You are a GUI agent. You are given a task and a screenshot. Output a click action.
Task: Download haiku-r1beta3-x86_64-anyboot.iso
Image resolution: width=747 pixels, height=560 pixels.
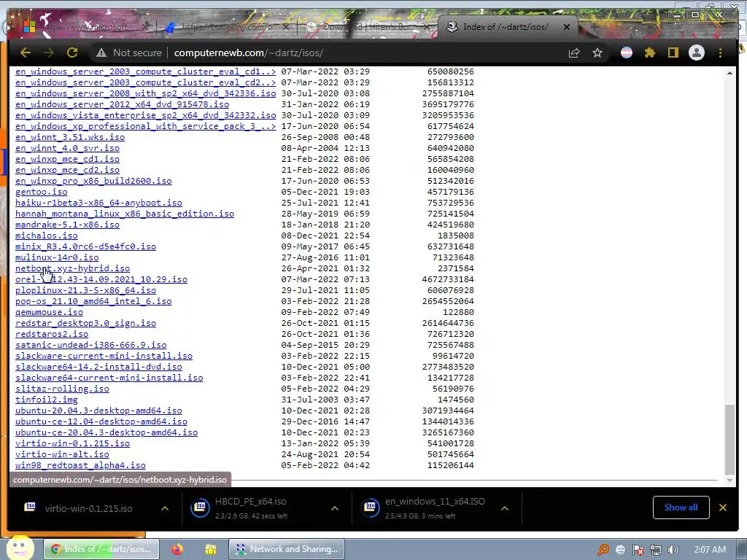pos(98,203)
